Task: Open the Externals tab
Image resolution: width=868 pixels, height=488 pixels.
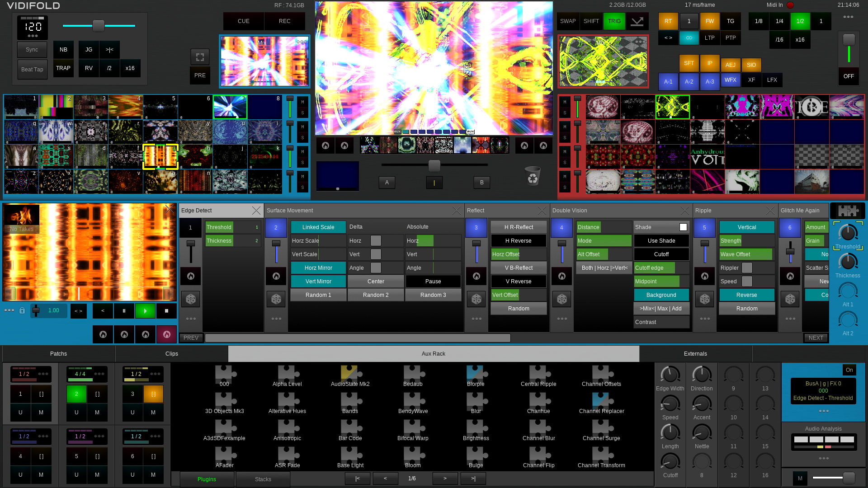Action: pyautogui.click(x=695, y=354)
